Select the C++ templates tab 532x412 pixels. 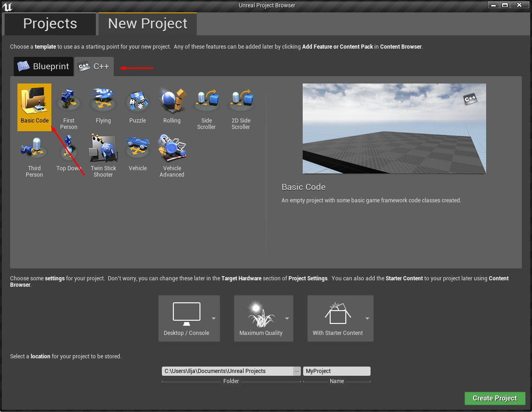coord(94,66)
